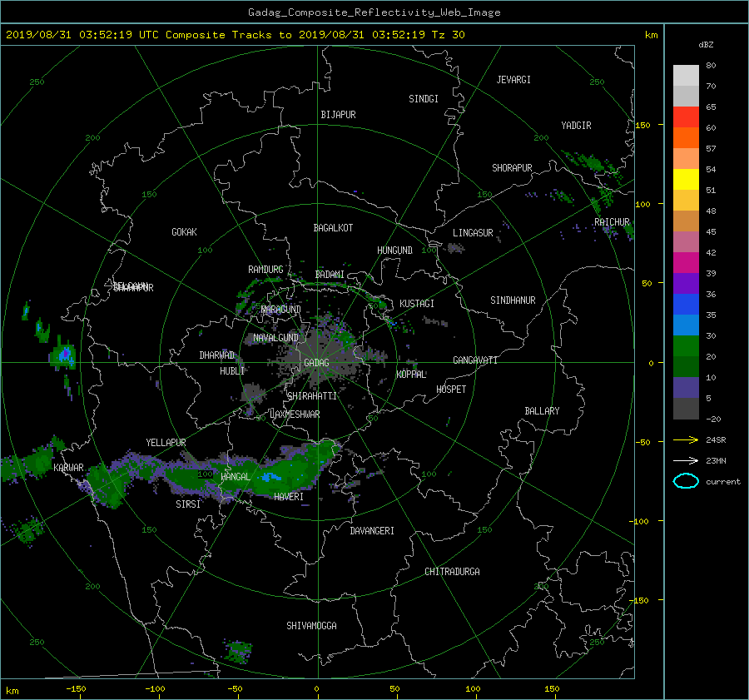Click the SINDGI city label

(424, 99)
